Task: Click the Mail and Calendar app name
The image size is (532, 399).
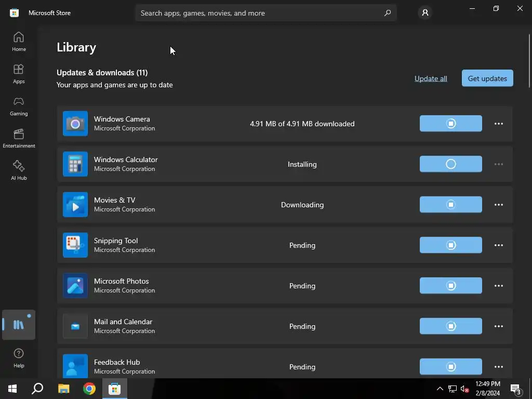Action: (x=123, y=322)
